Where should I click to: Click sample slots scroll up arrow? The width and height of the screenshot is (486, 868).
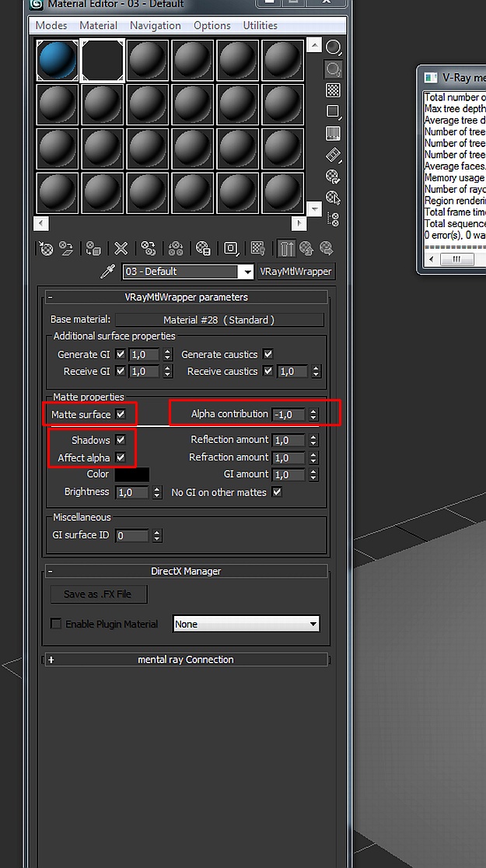point(314,45)
